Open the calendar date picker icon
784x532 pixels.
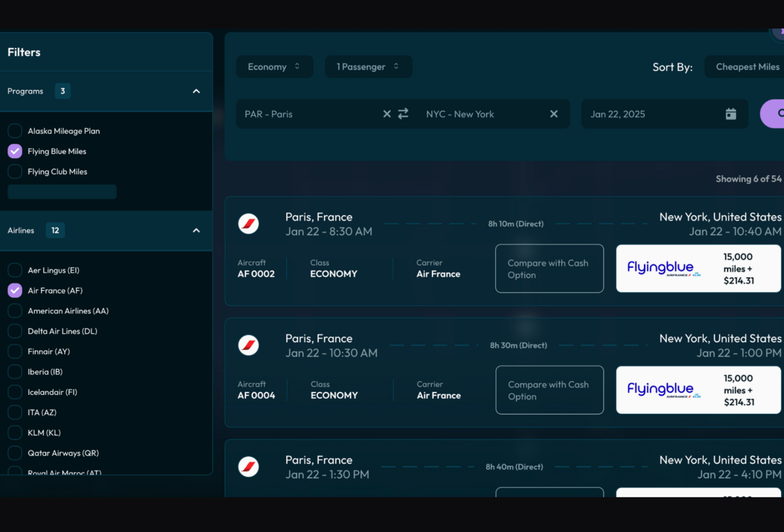pos(731,113)
